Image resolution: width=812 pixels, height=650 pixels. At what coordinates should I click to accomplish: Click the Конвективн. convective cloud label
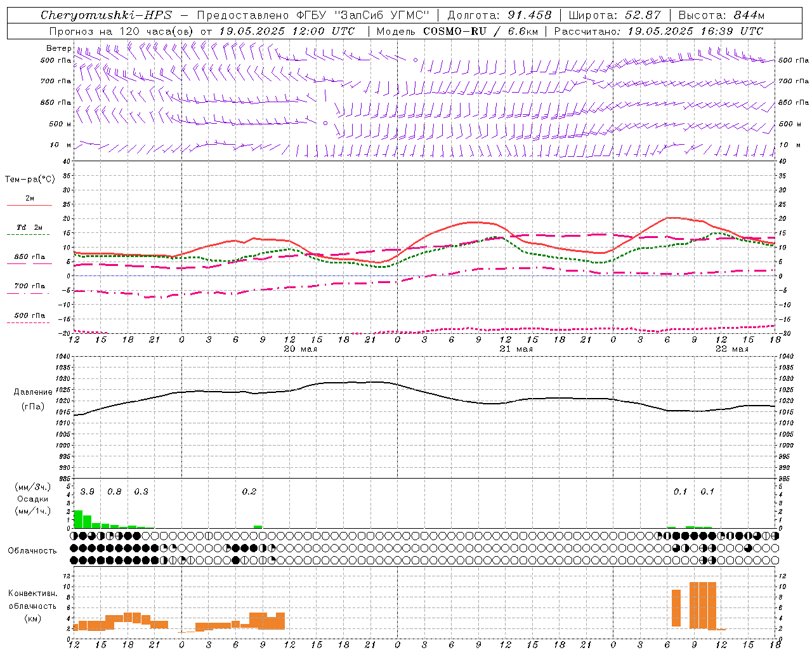point(32,594)
